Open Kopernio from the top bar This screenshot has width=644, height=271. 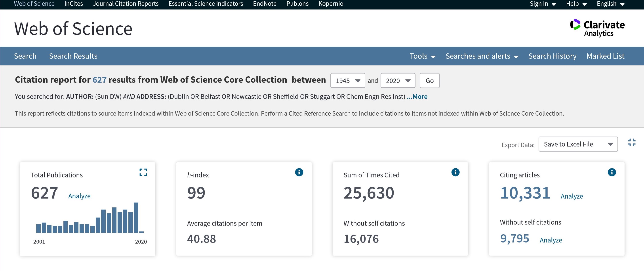(331, 4)
